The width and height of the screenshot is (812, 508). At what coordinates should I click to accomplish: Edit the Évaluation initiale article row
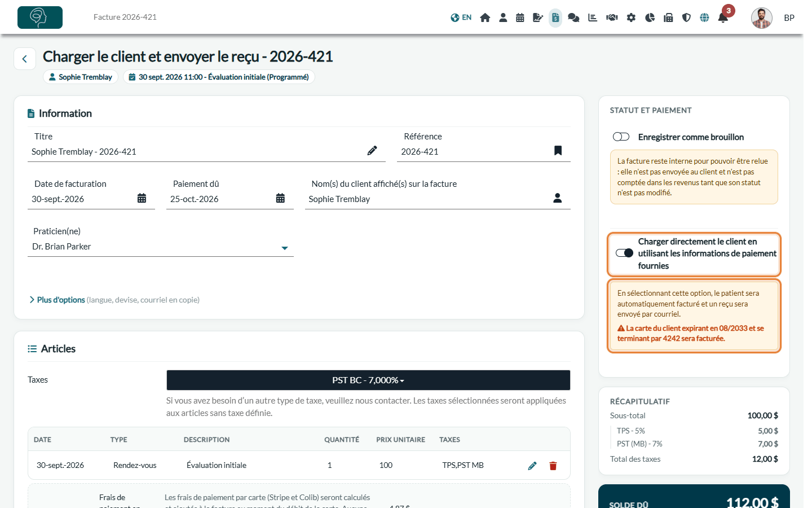pos(532,466)
